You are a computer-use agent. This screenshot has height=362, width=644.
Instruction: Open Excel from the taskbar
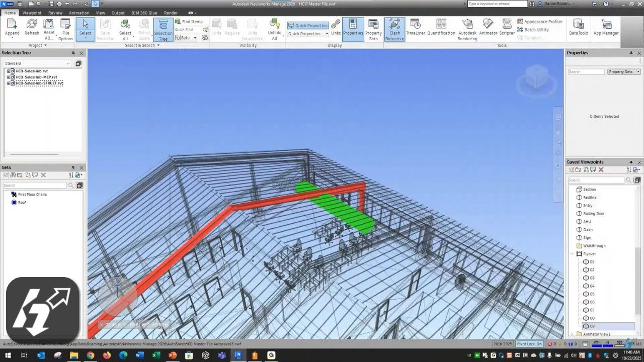[156, 355]
